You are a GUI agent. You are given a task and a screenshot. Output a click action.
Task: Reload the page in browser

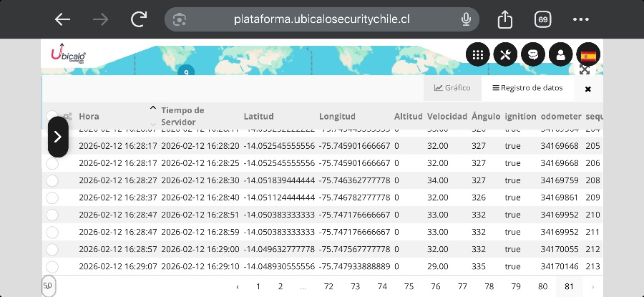139,19
